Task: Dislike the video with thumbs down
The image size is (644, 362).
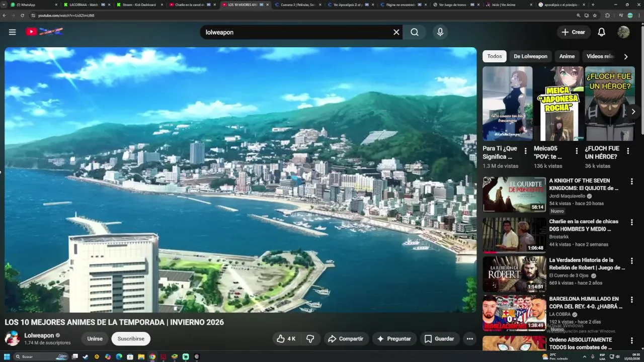Action: pyautogui.click(x=310, y=339)
